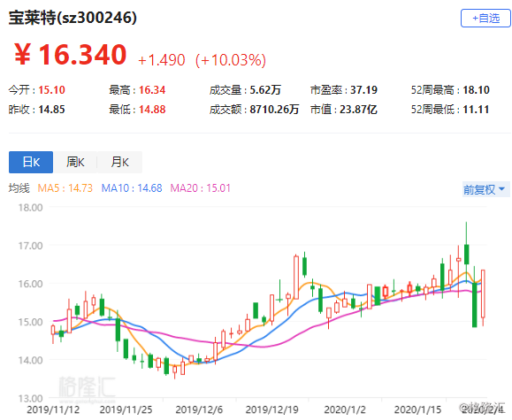
Task: Click the 均线 label
Action: (x=19, y=188)
